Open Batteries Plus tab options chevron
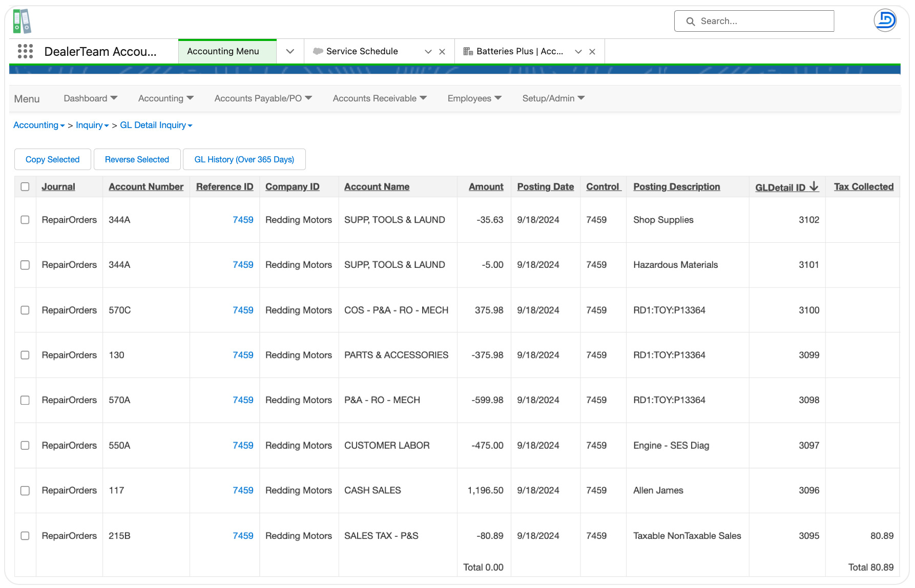915x588 pixels. pos(578,52)
